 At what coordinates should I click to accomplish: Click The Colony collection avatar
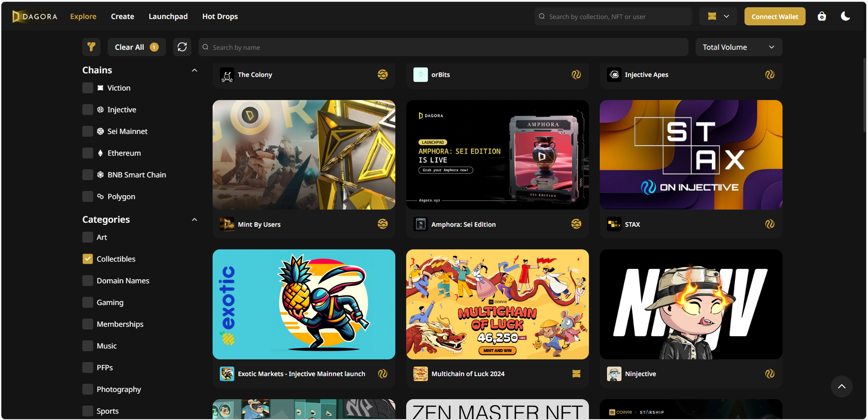(227, 75)
